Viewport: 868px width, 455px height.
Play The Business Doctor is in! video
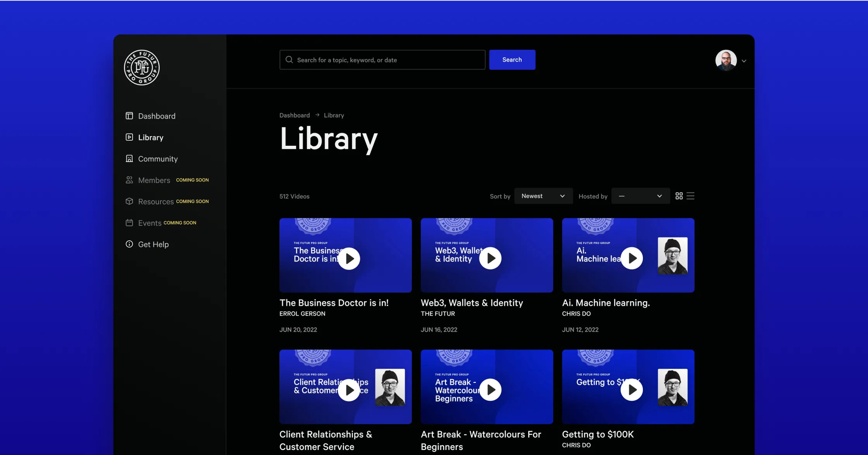click(349, 259)
